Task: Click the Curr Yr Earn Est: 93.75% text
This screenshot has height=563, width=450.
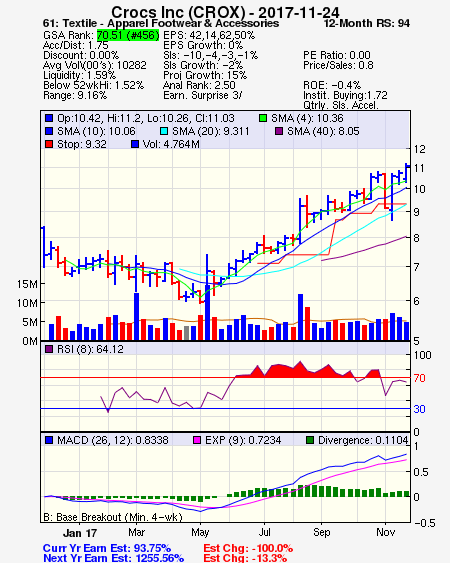Action: (x=107, y=548)
